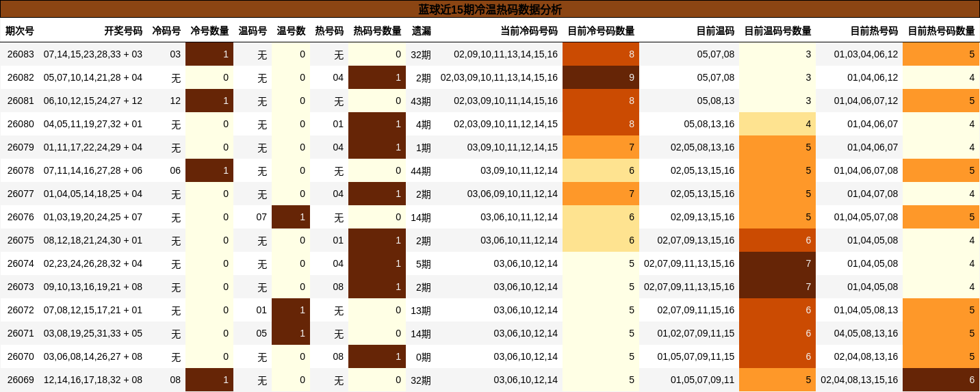Click draw result 03,06,08,14,26,27 + 08
This screenshot has width=980, height=392.
pos(93,356)
